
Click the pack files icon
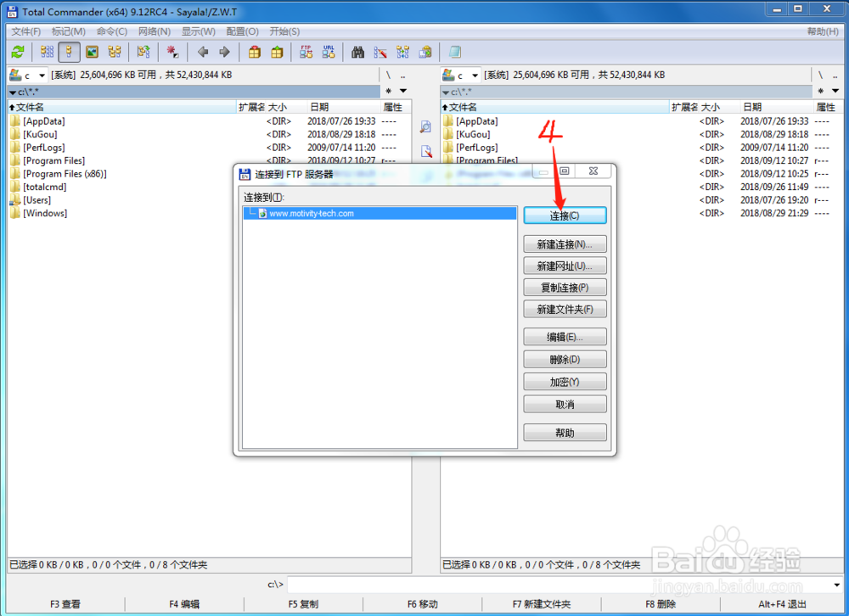(255, 52)
